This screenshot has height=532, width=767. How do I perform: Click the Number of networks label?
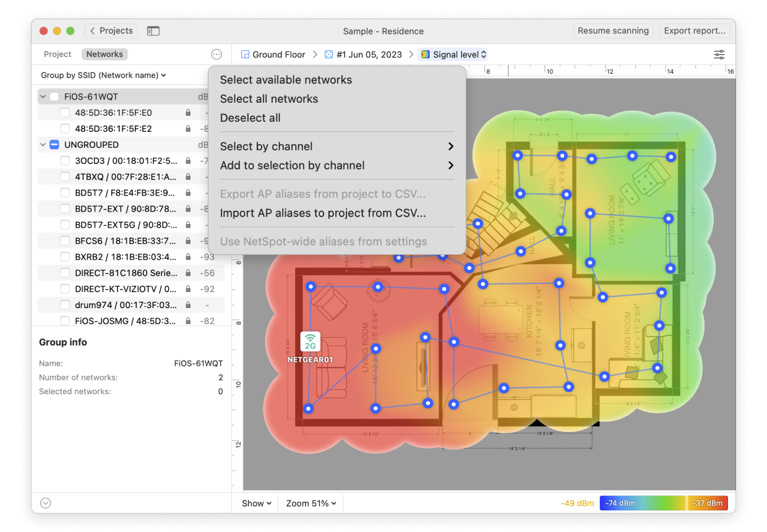coord(78,377)
